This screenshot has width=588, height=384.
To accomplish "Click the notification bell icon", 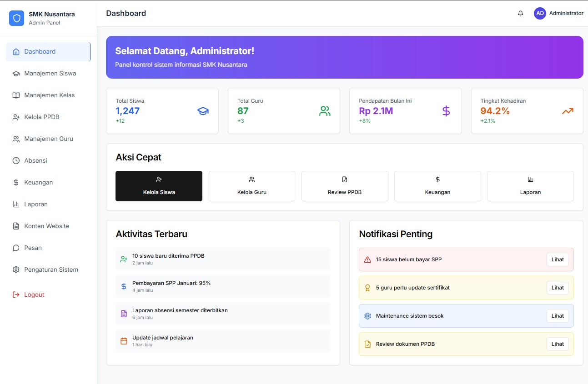I will (x=521, y=14).
